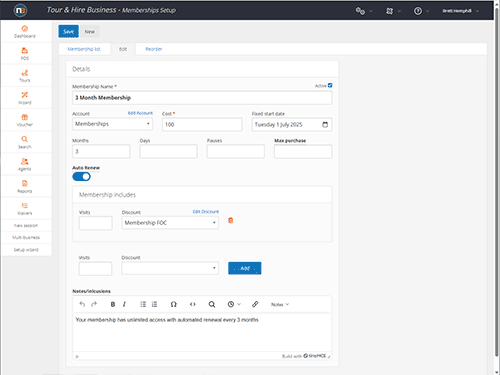
Task: Delete the Membership FOC discount row
Action: click(x=230, y=220)
